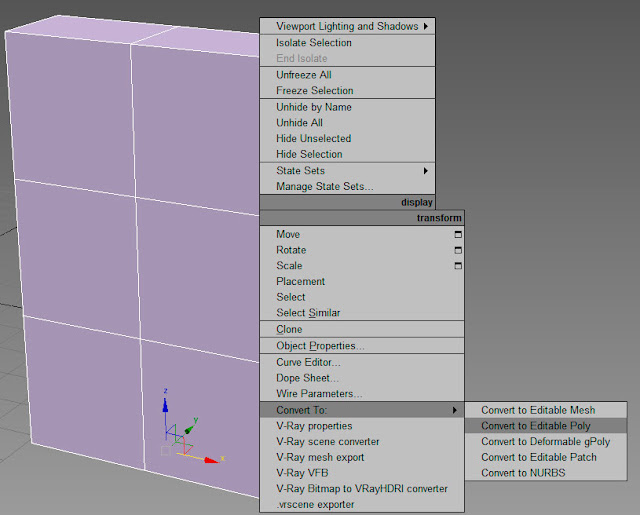Click the blue Z axis gizmo arrow
The height and width of the screenshot is (515, 640).
click(x=165, y=405)
